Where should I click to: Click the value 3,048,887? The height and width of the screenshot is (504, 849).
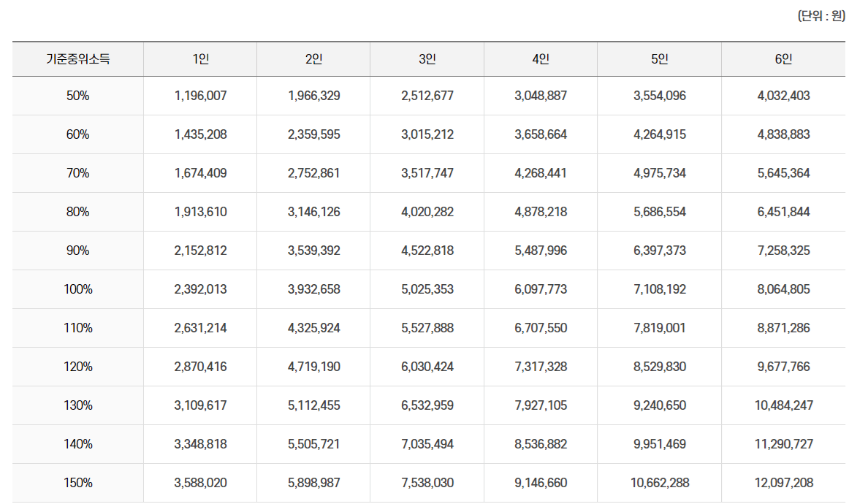[541, 96]
